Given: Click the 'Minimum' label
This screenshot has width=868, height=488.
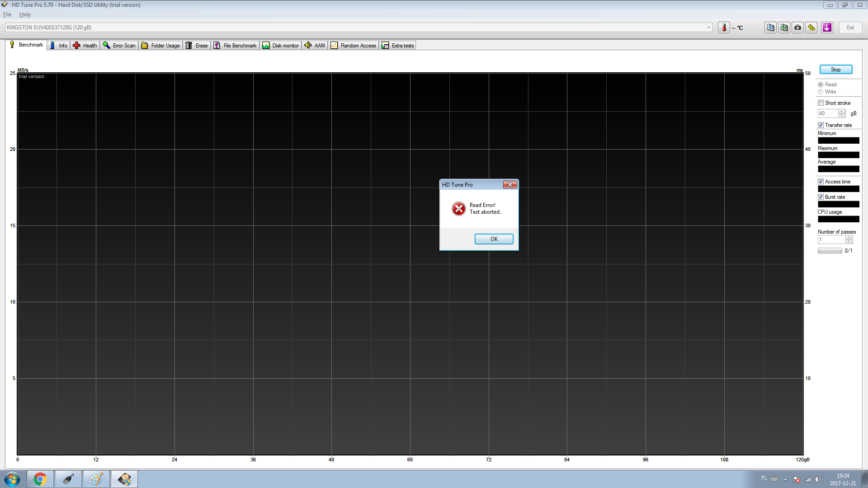Looking at the screenshot, I should pyautogui.click(x=827, y=133).
